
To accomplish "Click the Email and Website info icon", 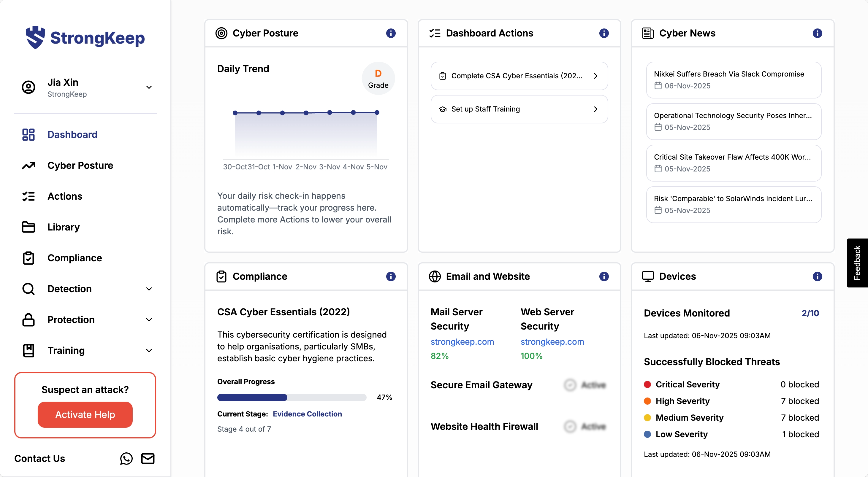I will tap(604, 276).
